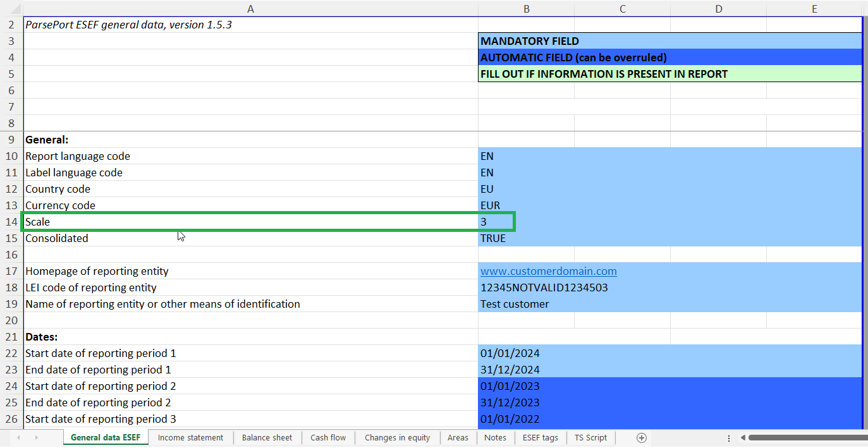
Task: Click the horizontal scrollbar thumb
Action: click(807, 437)
